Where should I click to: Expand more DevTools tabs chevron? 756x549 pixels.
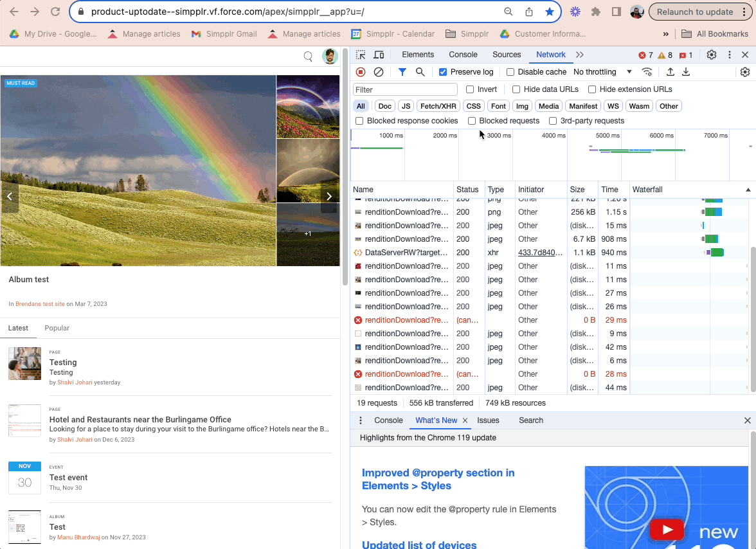click(x=580, y=55)
